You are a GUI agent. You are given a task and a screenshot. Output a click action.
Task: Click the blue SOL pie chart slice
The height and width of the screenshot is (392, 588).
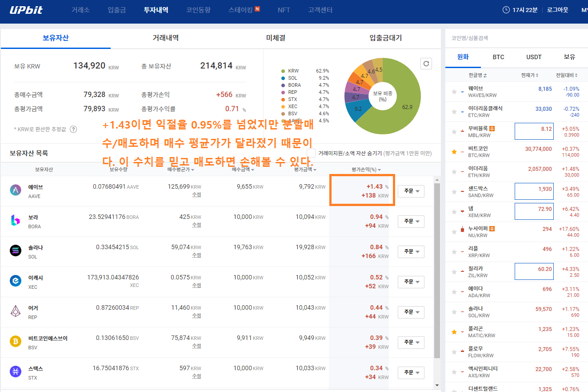[x=359, y=110]
